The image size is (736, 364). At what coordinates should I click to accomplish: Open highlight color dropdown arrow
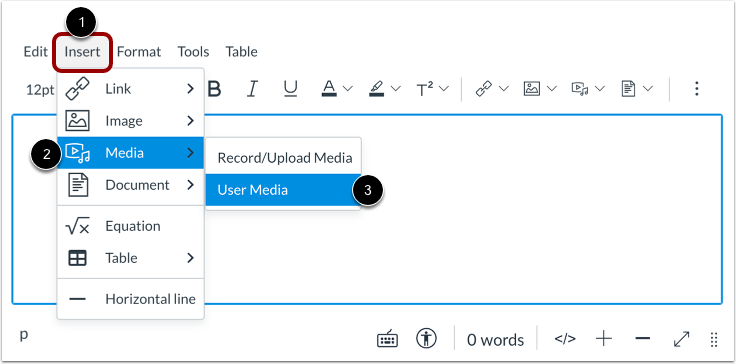(x=396, y=88)
